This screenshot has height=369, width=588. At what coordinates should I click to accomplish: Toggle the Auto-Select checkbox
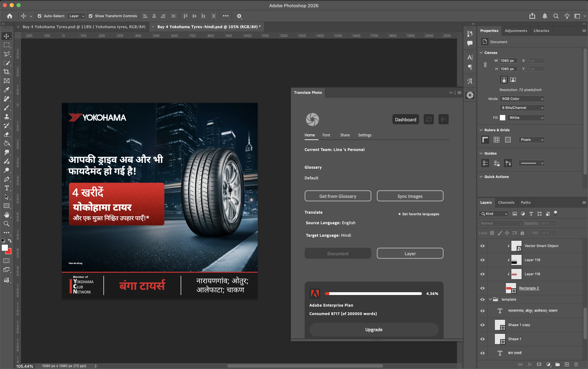[40, 16]
